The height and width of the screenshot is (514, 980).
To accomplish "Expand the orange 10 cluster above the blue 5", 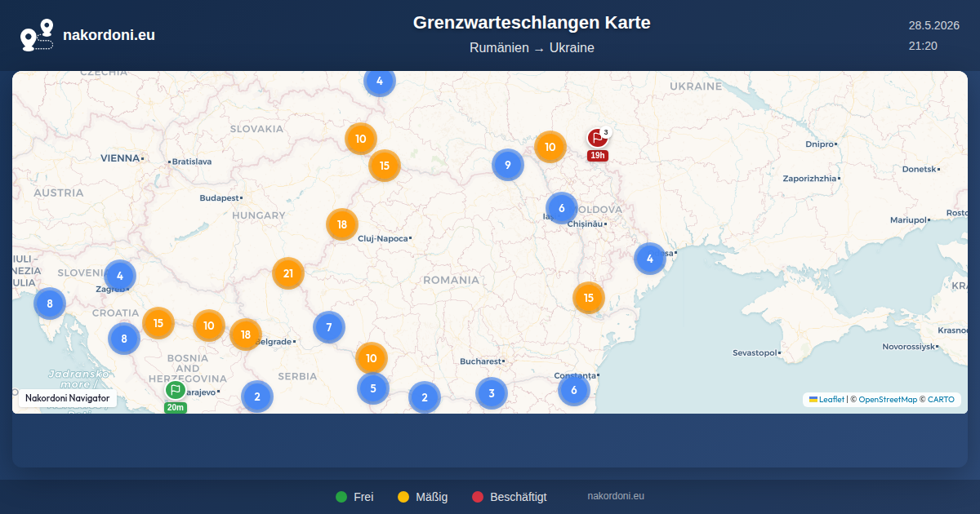I will pos(372,358).
